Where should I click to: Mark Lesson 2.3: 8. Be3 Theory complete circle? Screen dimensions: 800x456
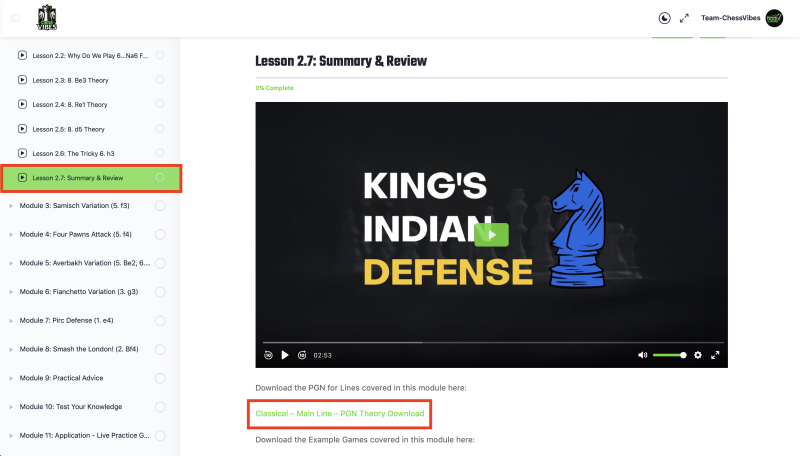[x=160, y=79]
